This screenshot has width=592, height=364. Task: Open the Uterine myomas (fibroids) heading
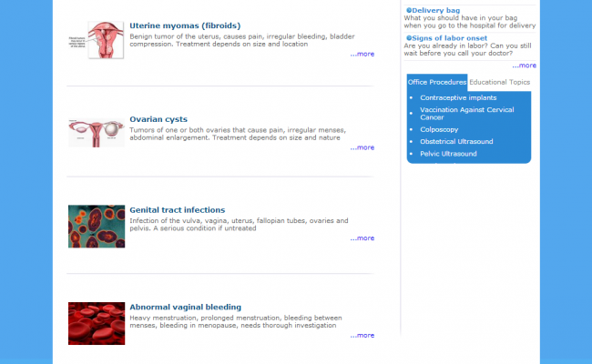point(185,25)
